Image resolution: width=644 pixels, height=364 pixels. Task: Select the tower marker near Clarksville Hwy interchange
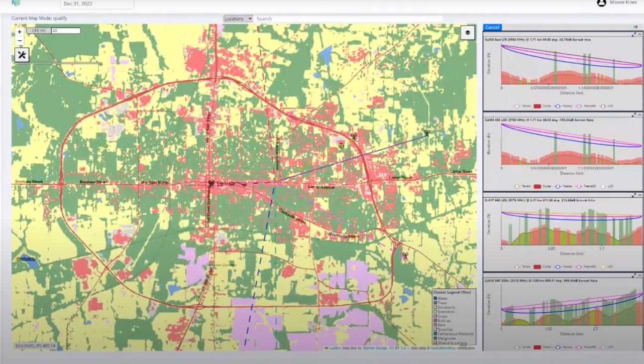pos(404,256)
